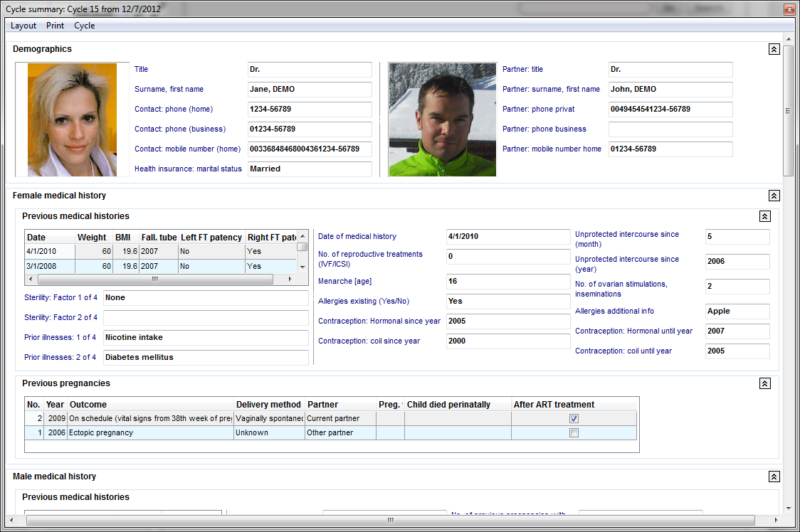Viewport: 800px width, 532px height.
Task: Select the 4/1/2010 medical history row
Action: 161,252
